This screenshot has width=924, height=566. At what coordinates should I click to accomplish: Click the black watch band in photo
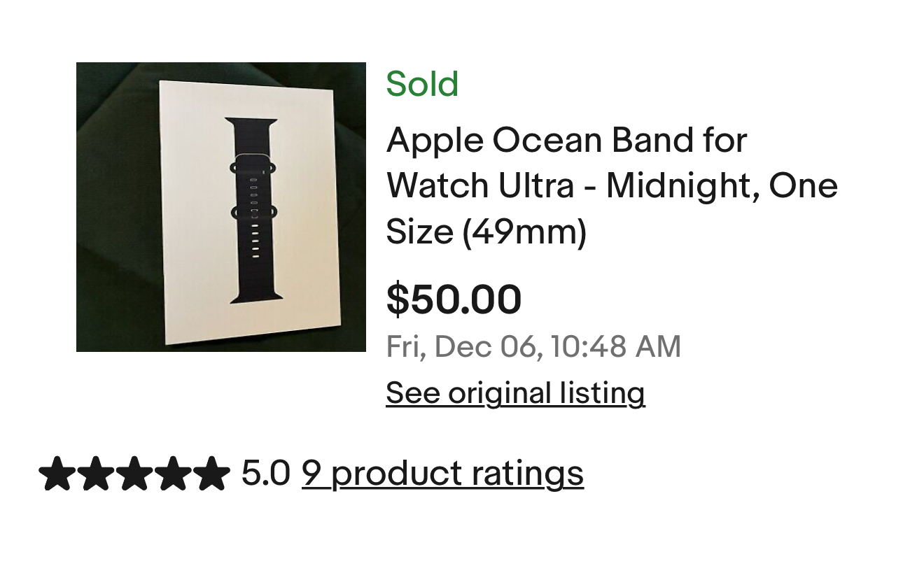pyautogui.click(x=253, y=210)
